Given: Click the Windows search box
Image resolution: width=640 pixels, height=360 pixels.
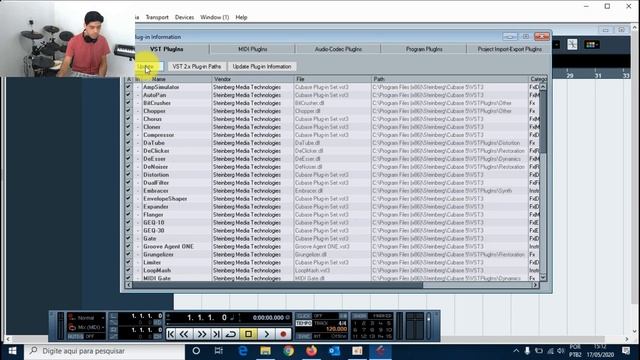Looking at the screenshot, I should 104,351.
